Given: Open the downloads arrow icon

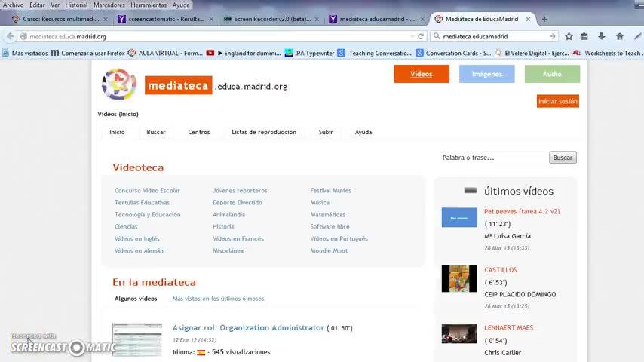Looking at the screenshot, I should tap(602, 36).
